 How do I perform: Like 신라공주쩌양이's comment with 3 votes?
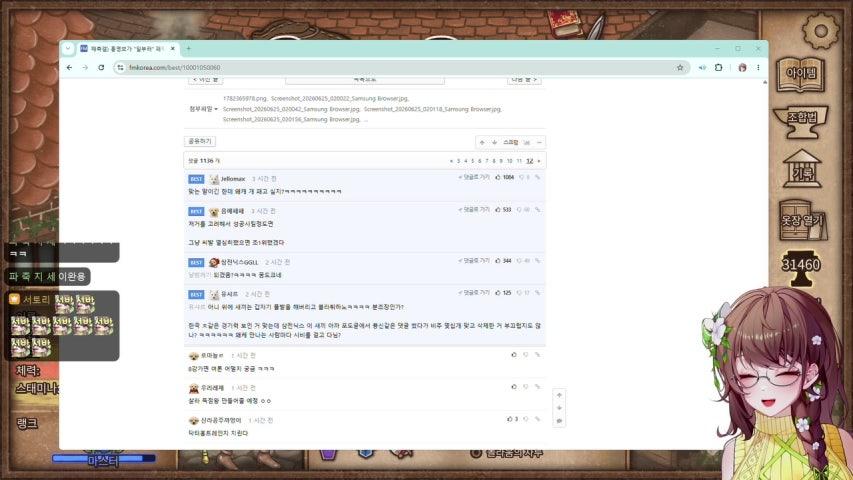(x=512, y=419)
